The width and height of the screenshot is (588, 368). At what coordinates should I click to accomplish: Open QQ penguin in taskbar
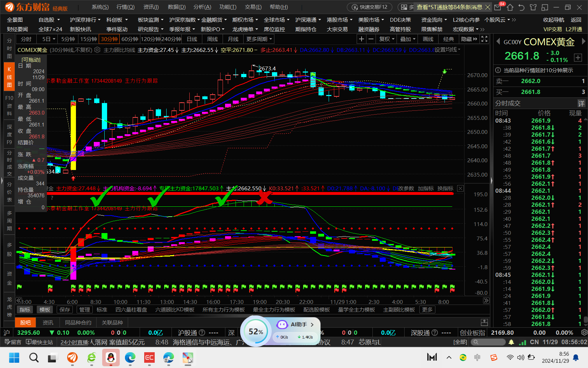[x=111, y=357]
